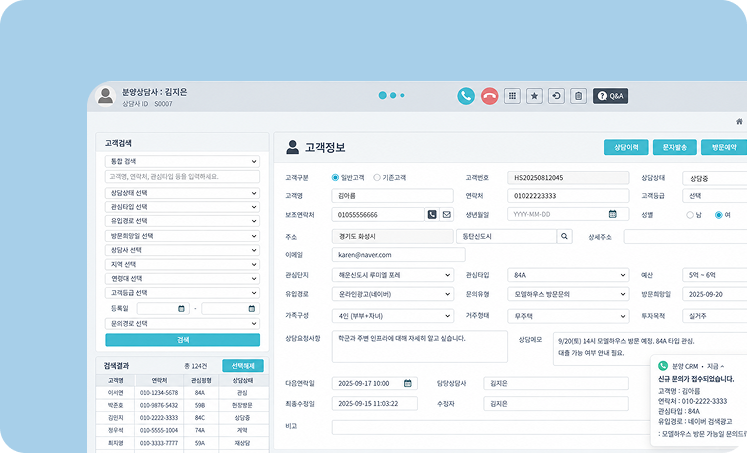Open the dial keypad grid icon

click(512, 96)
